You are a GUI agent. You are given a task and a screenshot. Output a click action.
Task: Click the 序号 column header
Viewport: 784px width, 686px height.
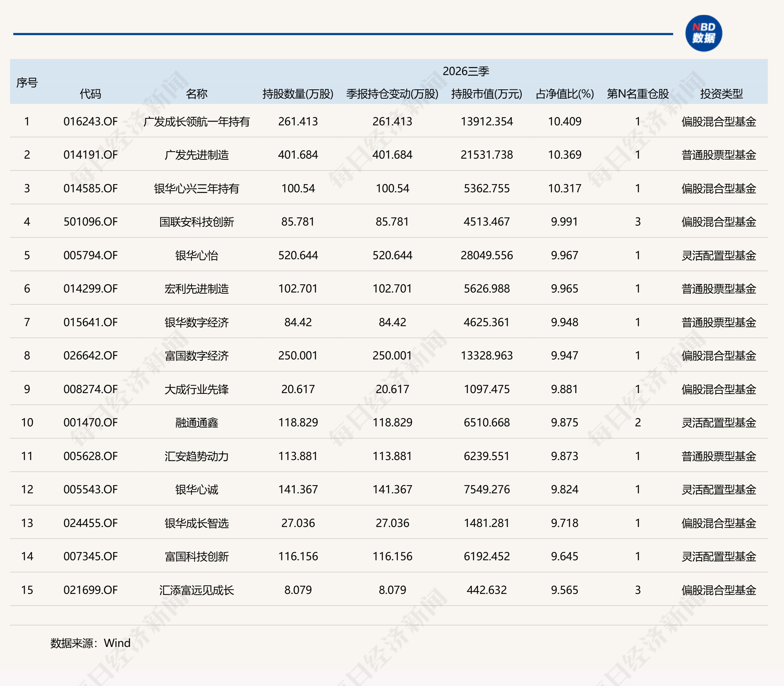27,82
